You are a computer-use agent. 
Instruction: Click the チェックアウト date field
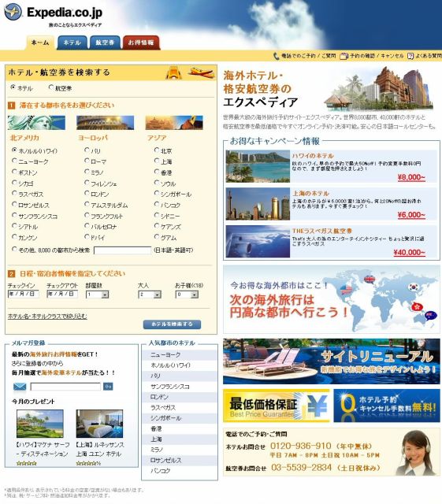(62, 294)
